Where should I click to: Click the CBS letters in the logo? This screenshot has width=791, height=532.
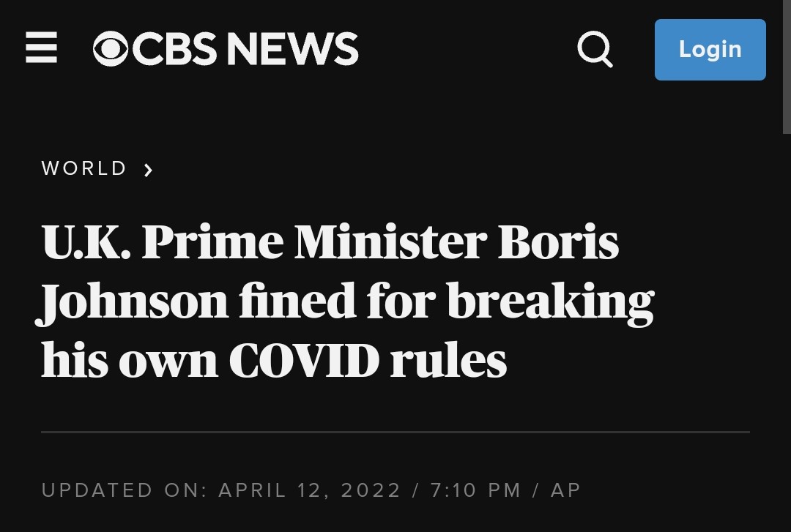point(174,48)
